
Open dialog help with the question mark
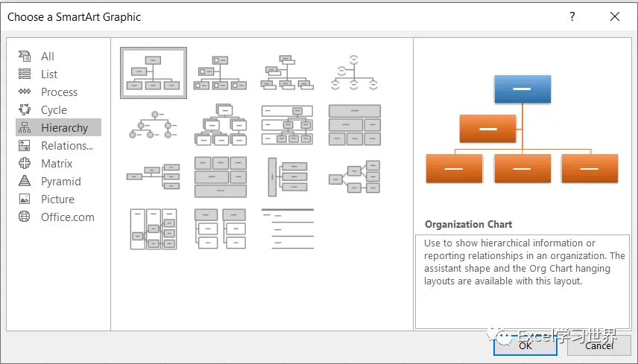click(x=572, y=16)
